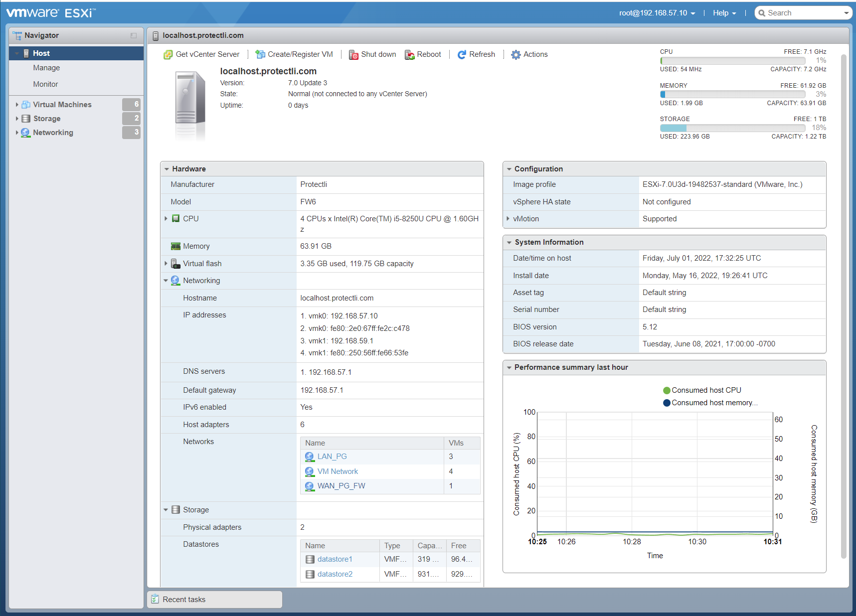Open Monitor under Host
856x616 pixels.
[45, 84]
